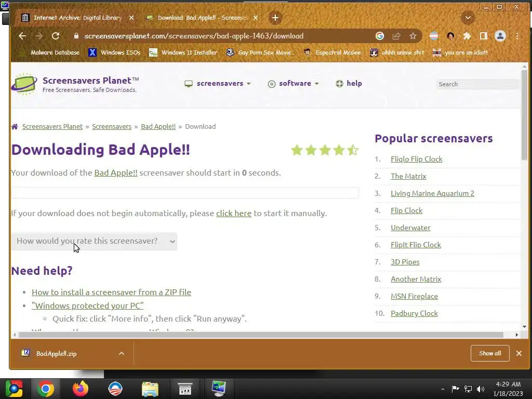Bookmark this page with the star
This screenshot has height=399, width=532.
413,36
